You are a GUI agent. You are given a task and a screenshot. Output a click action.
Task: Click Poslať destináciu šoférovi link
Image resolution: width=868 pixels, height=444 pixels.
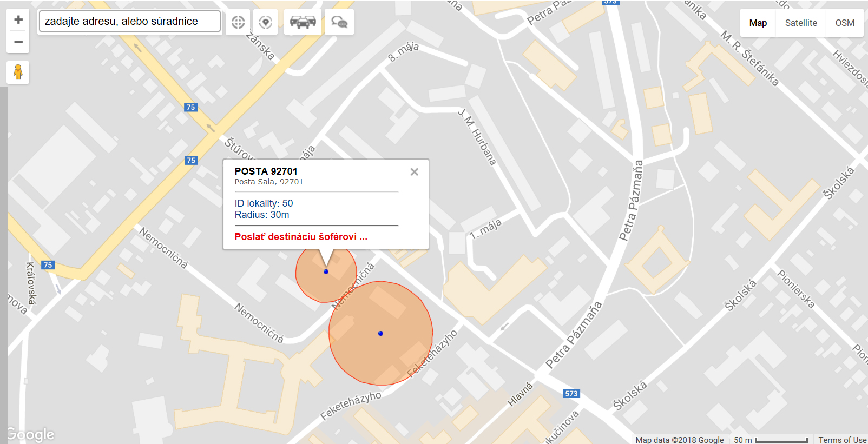pyautogui.click(x=301, y=237)
